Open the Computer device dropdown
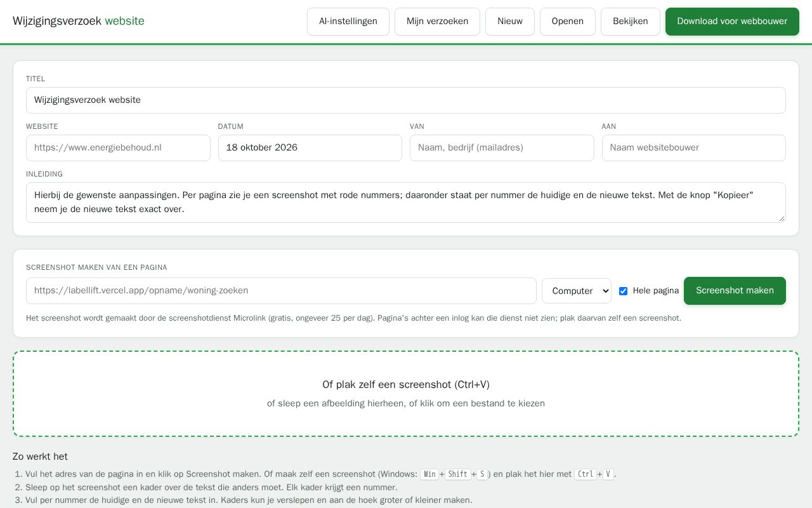This screenshot has height=508, width=812. point(577,291)
